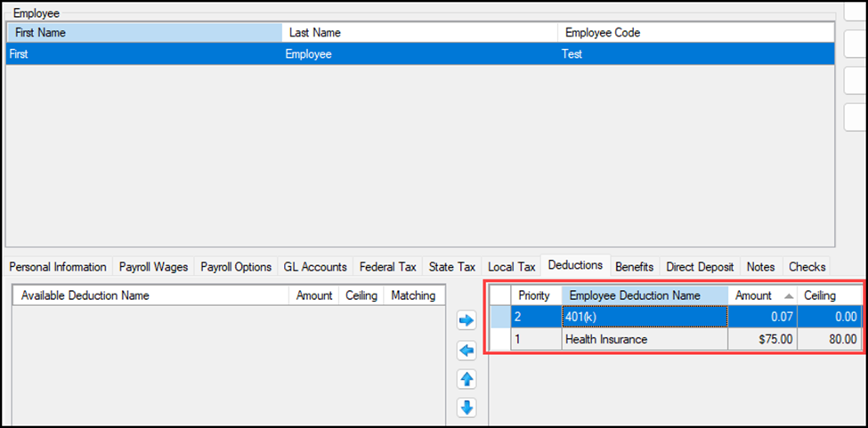Sort by Amount column header
868x428 pixels.
pos(753,295)
